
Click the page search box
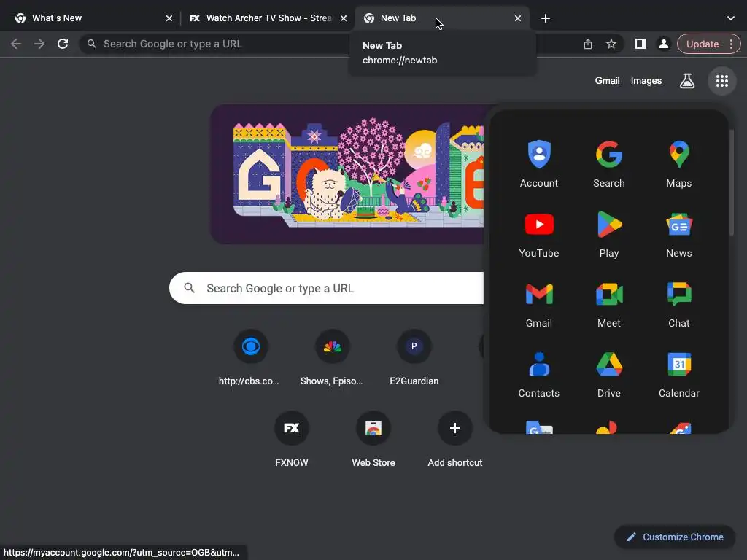click(x=327, y=288)
